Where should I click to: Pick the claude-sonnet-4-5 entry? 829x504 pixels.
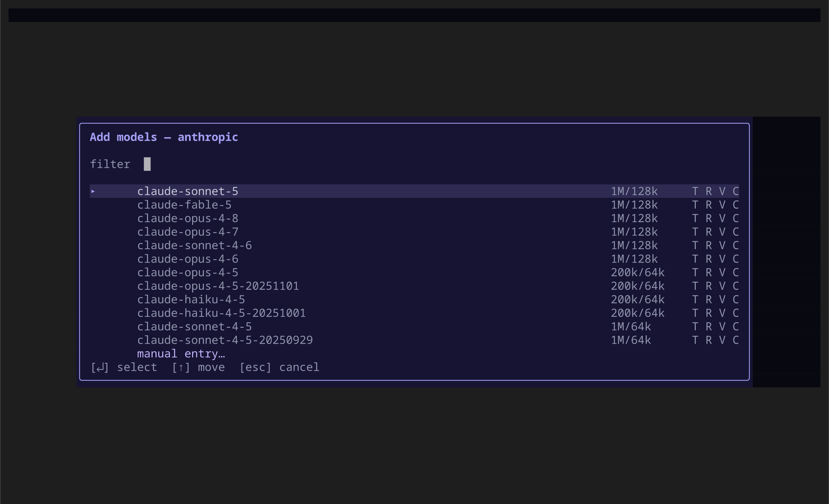414,327
